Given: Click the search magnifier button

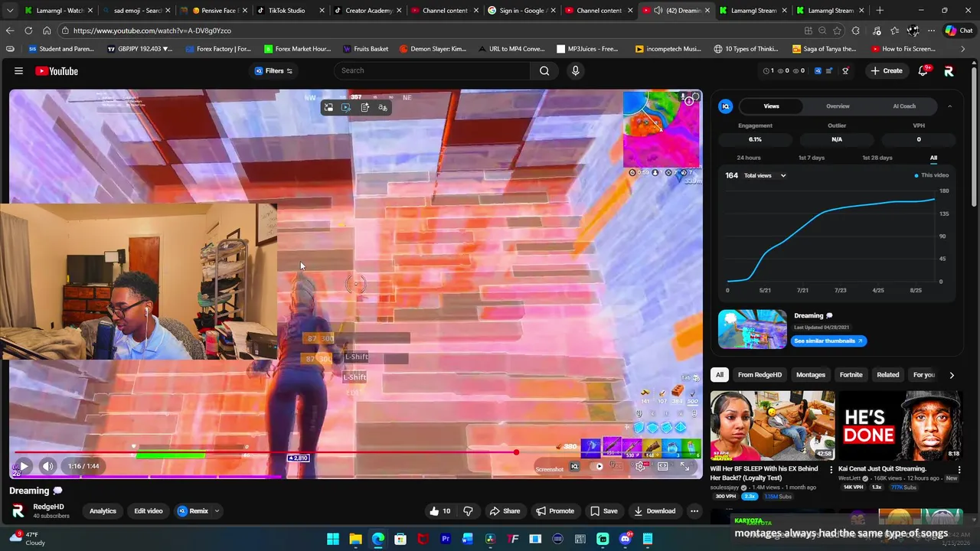Looking at the screenshot, I should pos(544,70).
